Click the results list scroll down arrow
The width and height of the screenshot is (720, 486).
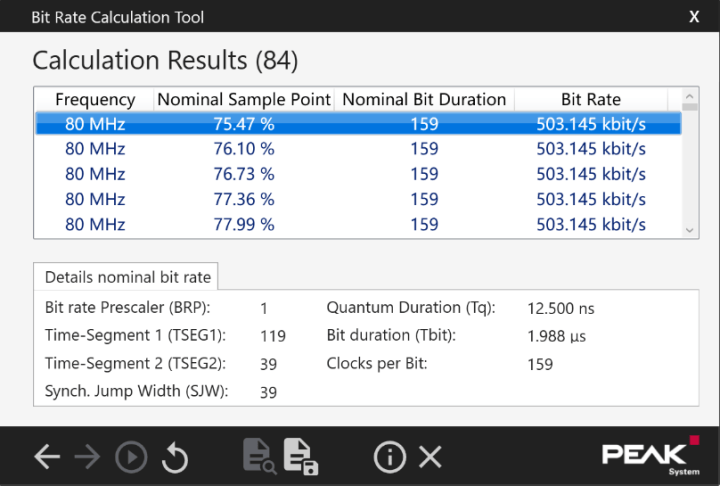689,230
